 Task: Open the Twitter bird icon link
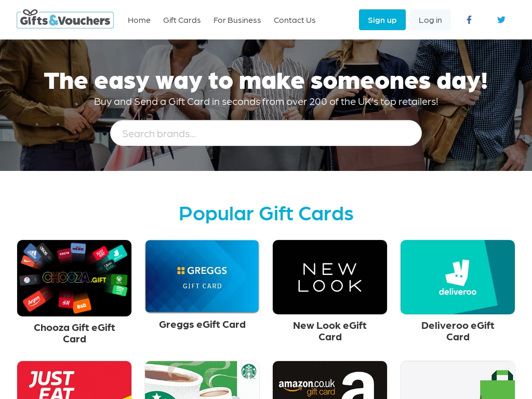(x=501, y=20)
